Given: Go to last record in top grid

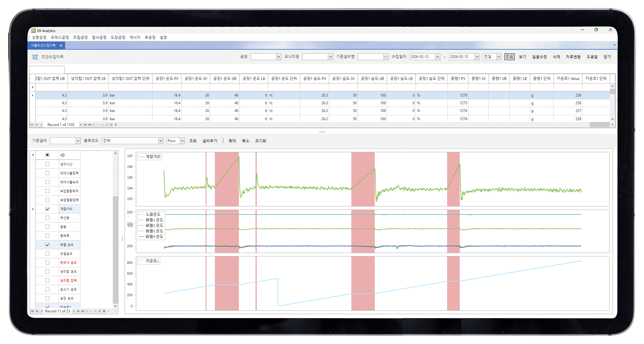Looking at the screenshot, I should tap(90, 125).
